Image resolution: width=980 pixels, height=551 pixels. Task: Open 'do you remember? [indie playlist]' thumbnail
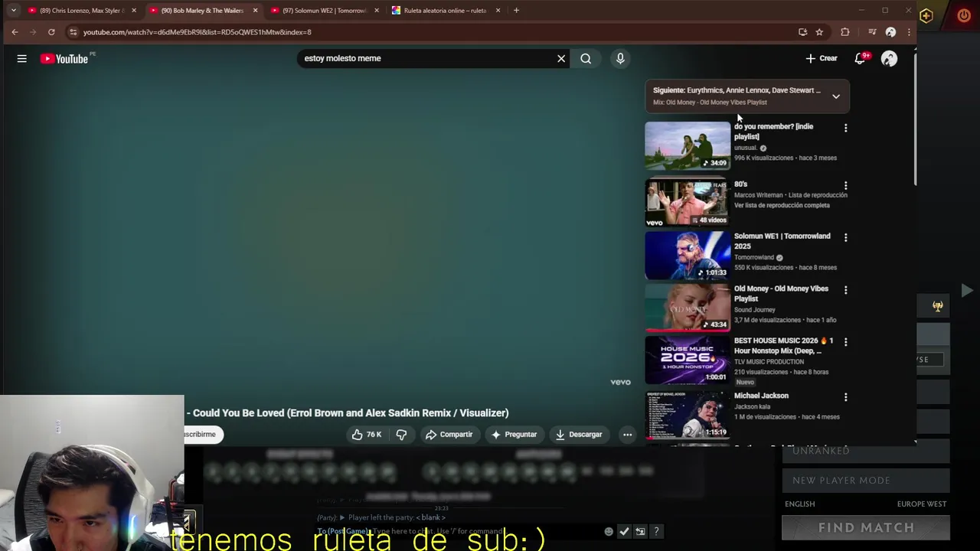[x=688, y=145]
